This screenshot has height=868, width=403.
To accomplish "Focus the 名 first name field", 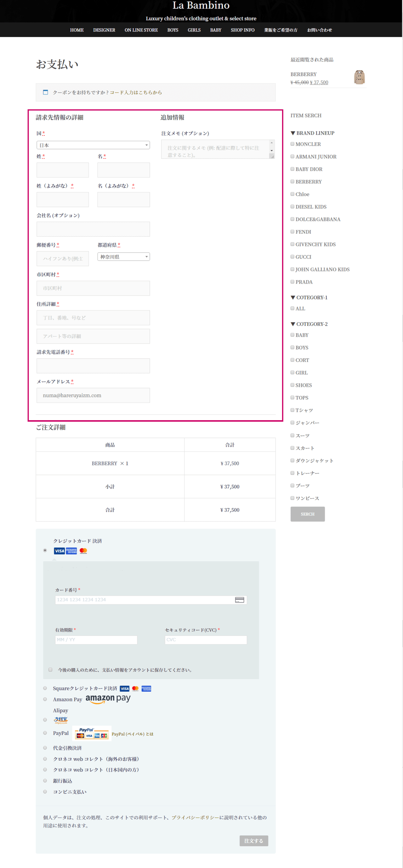I will click(x=123, y=170).
